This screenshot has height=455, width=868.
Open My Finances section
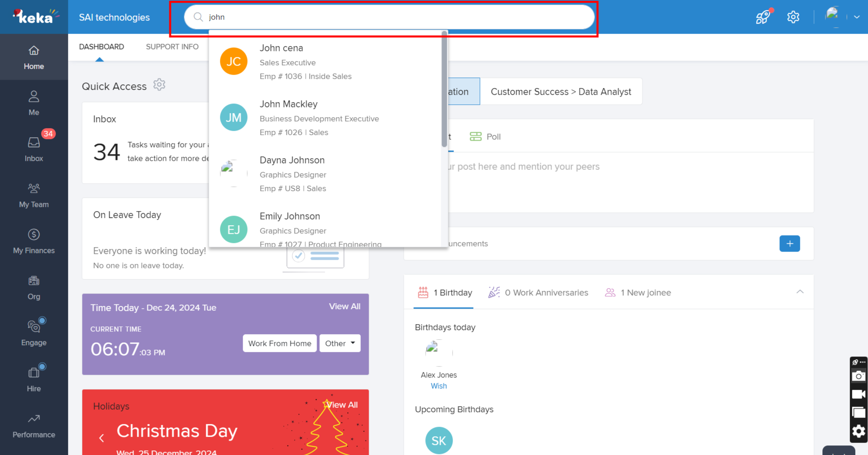[x=34, y=241]
